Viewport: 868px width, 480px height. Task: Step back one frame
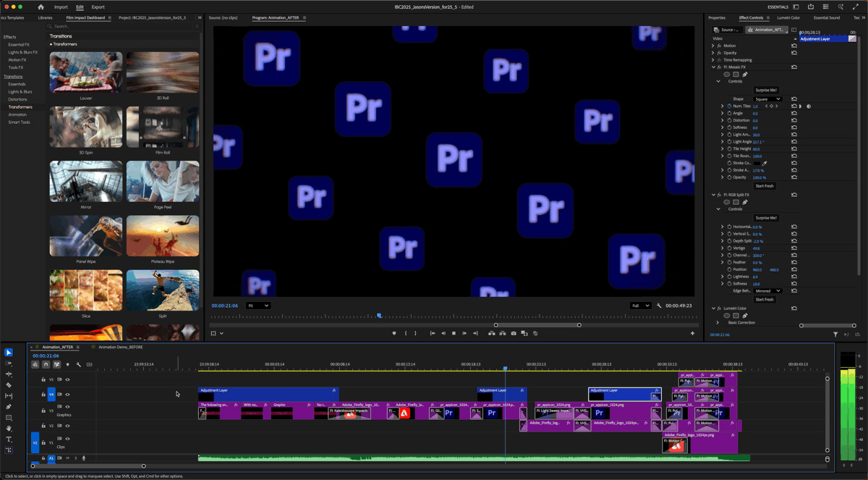point(443,333)
